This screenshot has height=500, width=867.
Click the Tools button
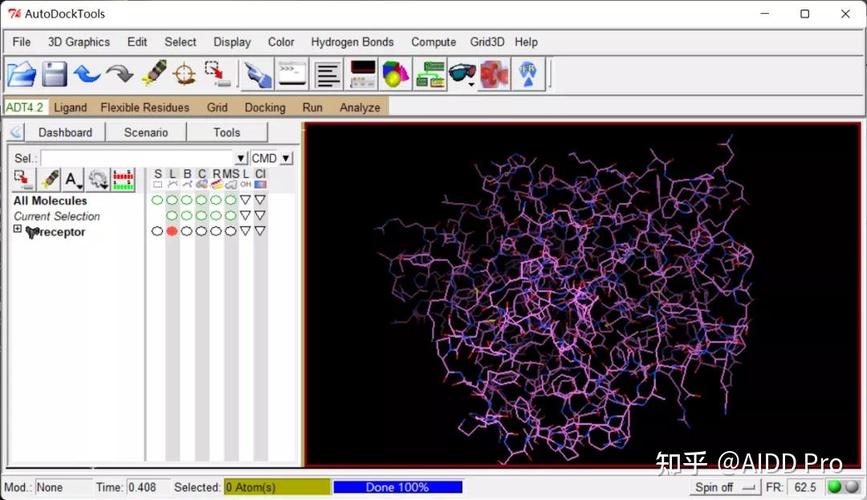point(227,132)
